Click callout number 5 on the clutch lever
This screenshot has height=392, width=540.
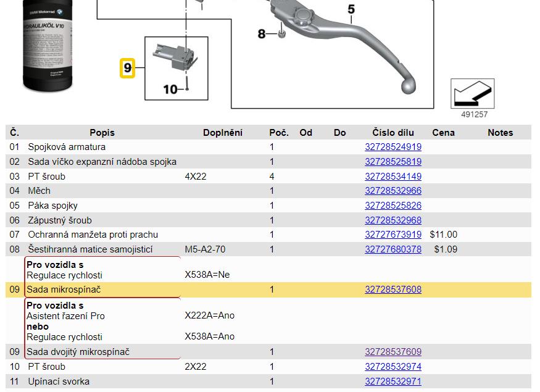pos(351,9)
